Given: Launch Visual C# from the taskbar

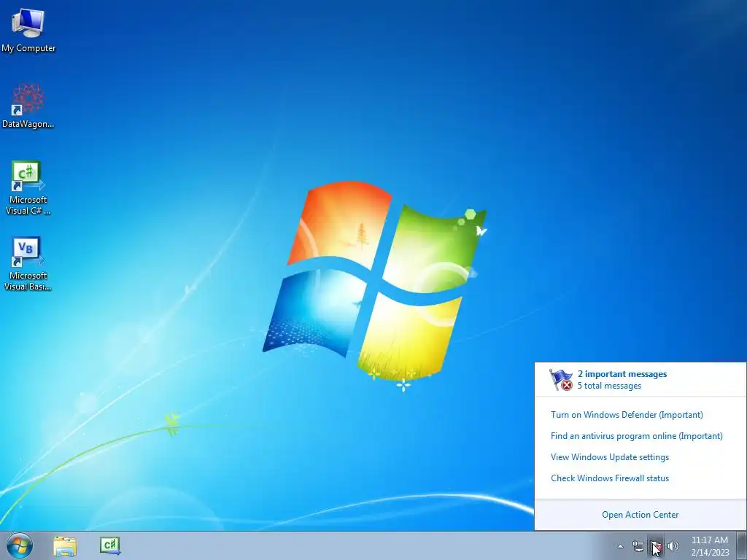Looking at the screenshot, I should click(x=111, y=545).
